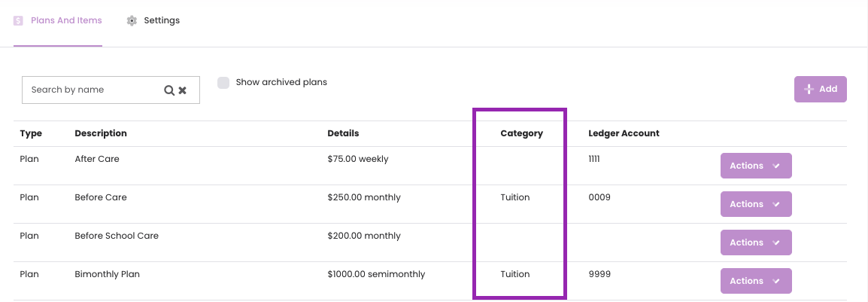Add a new plan with Add button
868x302 pixels.
[x=821, y=89]
